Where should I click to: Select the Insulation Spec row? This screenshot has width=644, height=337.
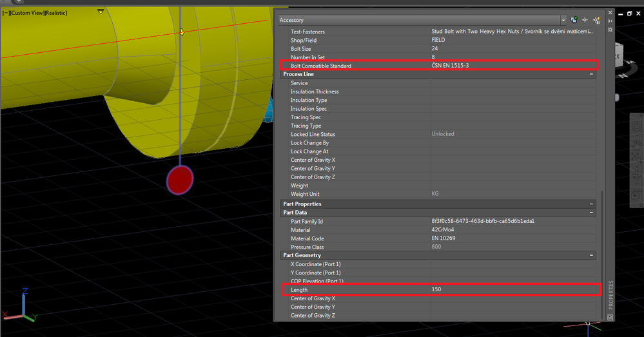pyautogui.click(x=438, y=109)
